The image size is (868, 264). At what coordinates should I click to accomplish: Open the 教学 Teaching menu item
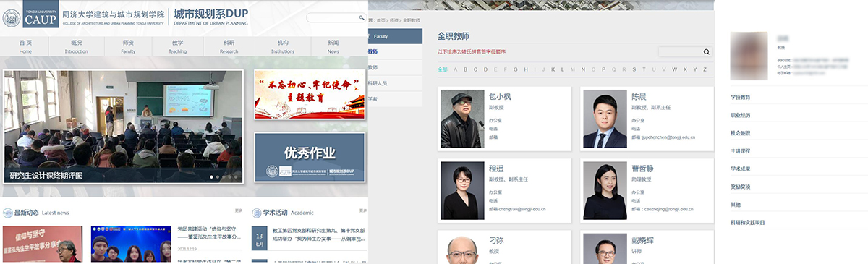pos(178,46)
